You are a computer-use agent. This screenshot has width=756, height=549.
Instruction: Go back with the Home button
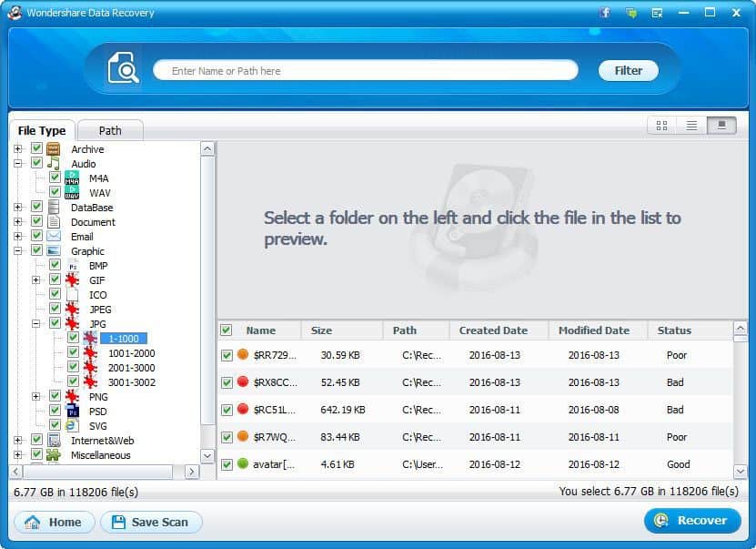pos(54,522)
